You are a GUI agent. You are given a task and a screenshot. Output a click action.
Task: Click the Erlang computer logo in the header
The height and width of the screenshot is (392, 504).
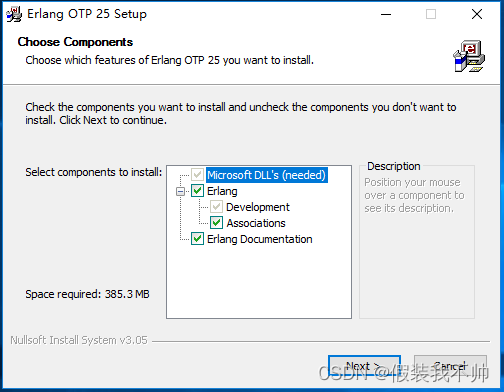click(x=469, y=56)
